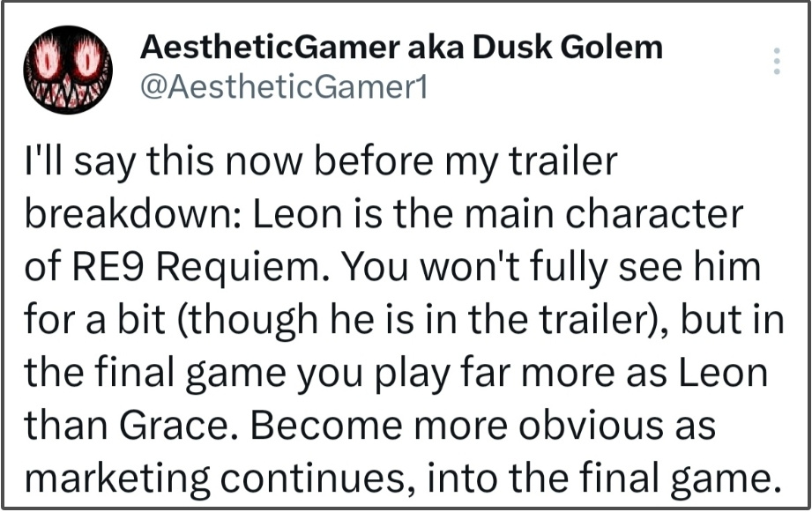Click the red-eyed monster profile avatar

click(x=68, y=69)
